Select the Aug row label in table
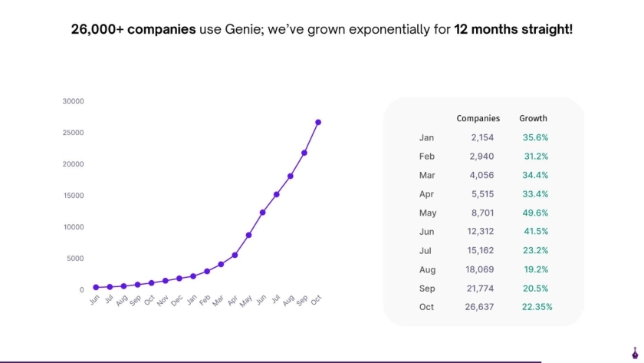644x363 pixels. (x=427, y=269)
